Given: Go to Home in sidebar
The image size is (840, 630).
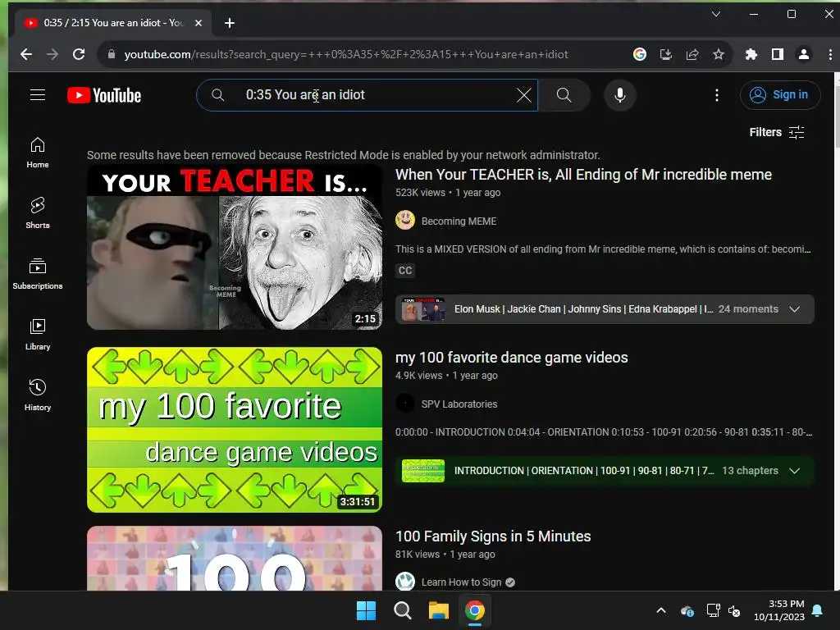Looking at the screenshot, I should point(38,152).
